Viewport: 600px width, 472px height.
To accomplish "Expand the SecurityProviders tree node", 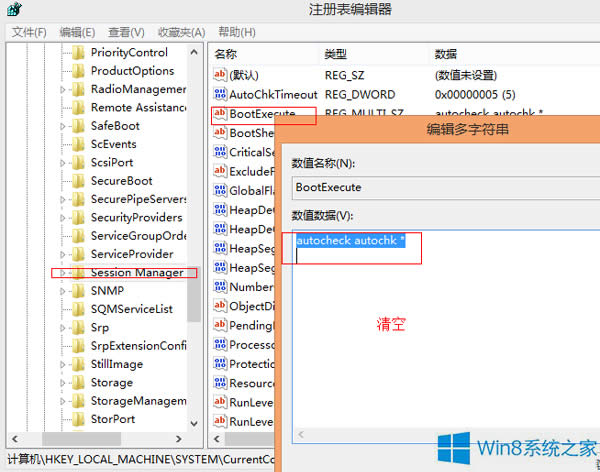I will (63, 218).
